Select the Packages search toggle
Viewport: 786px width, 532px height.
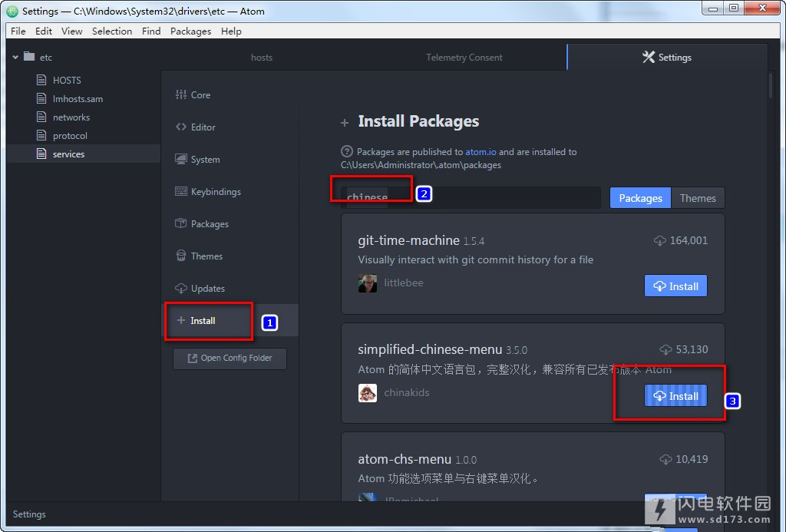(640, 198)
